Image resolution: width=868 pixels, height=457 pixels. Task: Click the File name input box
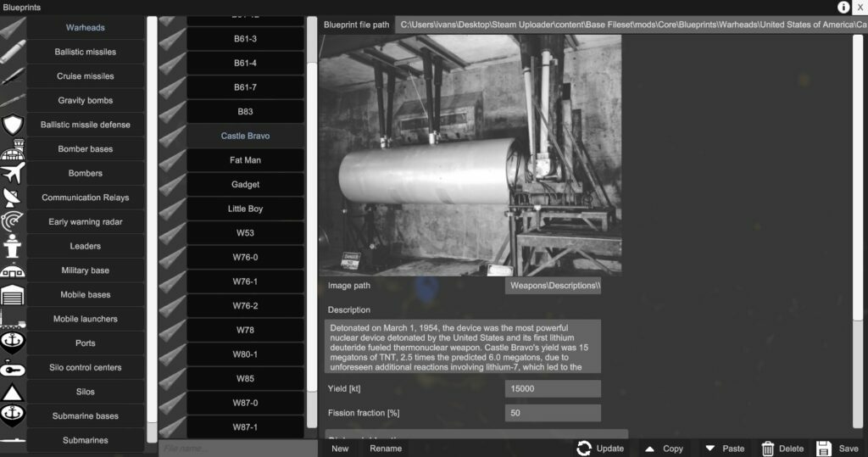pos(237,449)
